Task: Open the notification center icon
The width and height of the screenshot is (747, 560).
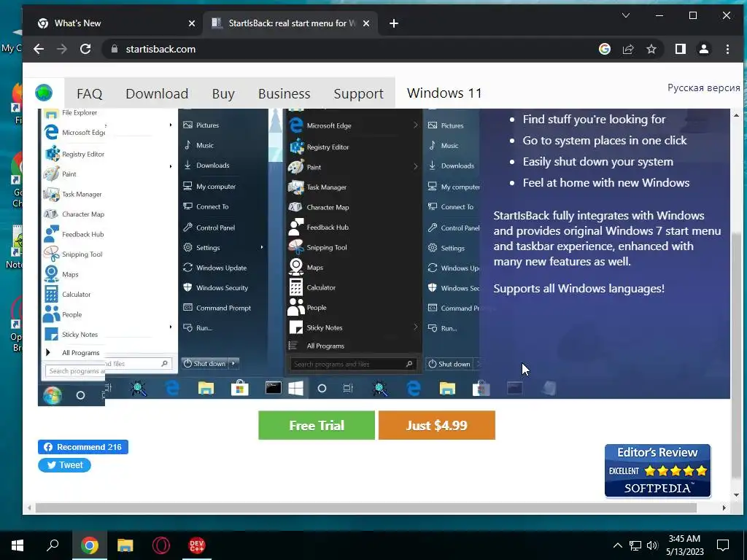Action: 723,545
